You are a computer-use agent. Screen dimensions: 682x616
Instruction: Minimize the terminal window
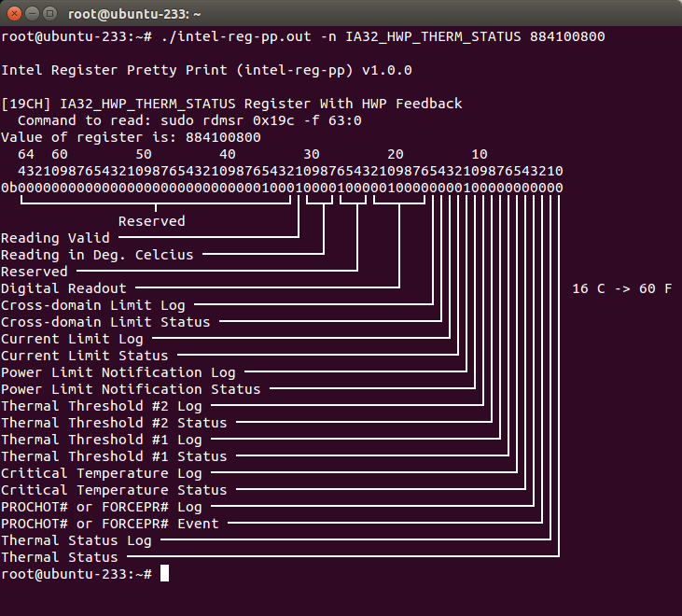coord(32,14)
